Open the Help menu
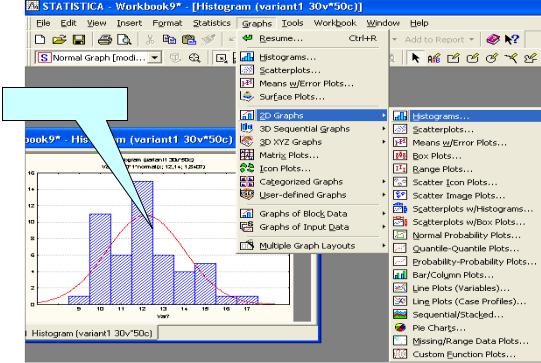This screenshot has width=541, height=363. [419, 23]
